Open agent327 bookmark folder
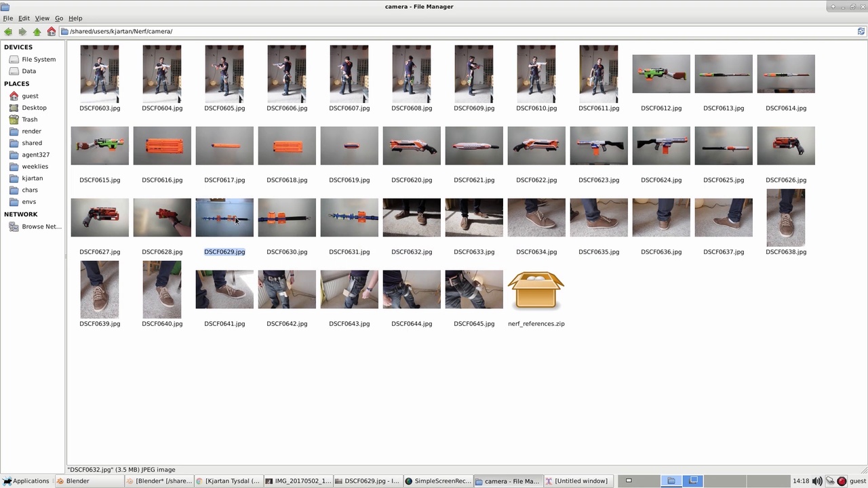The image size is (868, 488). pyautogui.click(x=29, y=155)
